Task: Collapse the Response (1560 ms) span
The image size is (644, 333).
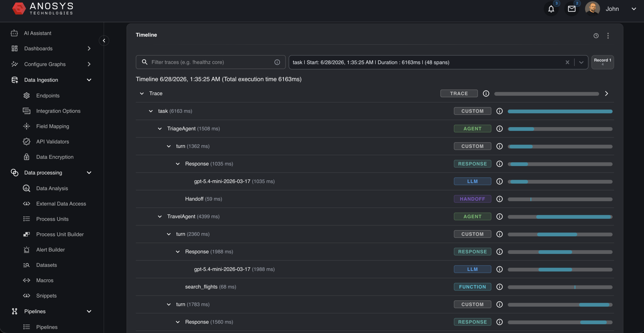Action: (x=178, y=322)
